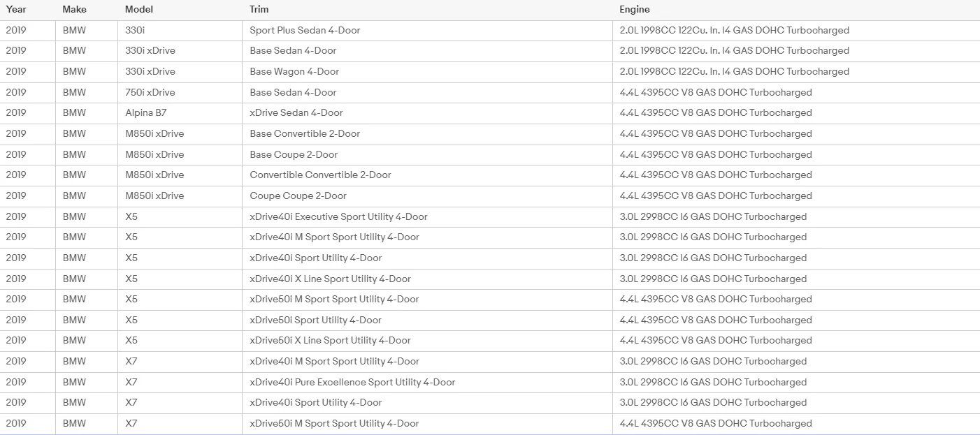Image resolution: width=980 pixels, height=435 pixels.
Task: Select Convertible Convertible 2-Door trim cell
Action: pos(428,175)
